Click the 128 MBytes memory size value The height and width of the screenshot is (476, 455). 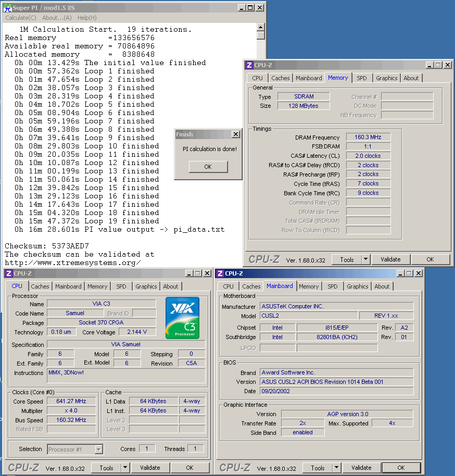point(304,106)
